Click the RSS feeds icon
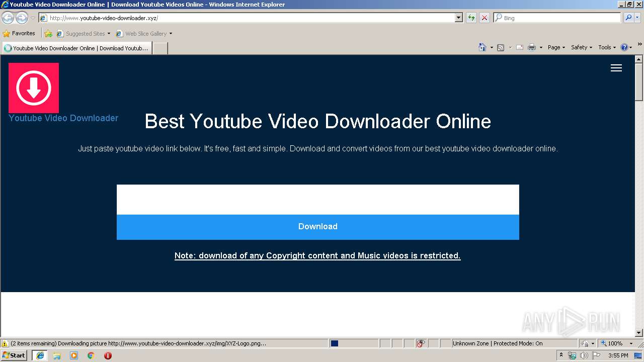The height and width of the screenshot is (362, 644). 501,47
